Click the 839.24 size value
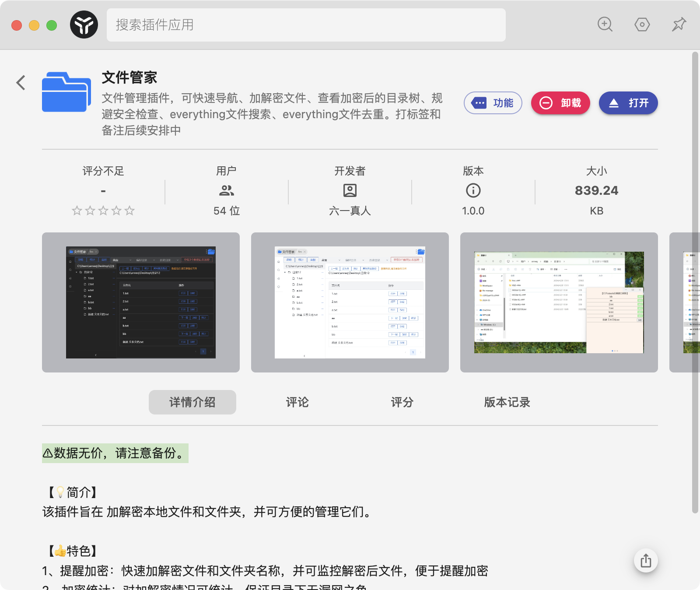 point(597,190)
